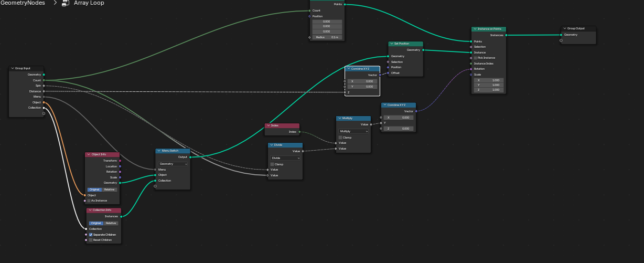Click Original button in Collection Info node
644x263 pixels.
pyautogui.click(x=95, y=223)
